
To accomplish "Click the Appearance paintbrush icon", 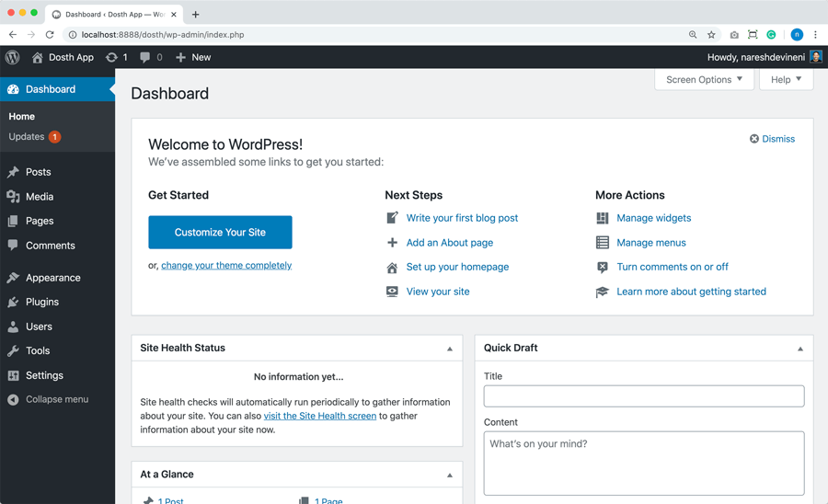I will click(x=13, y=278).
